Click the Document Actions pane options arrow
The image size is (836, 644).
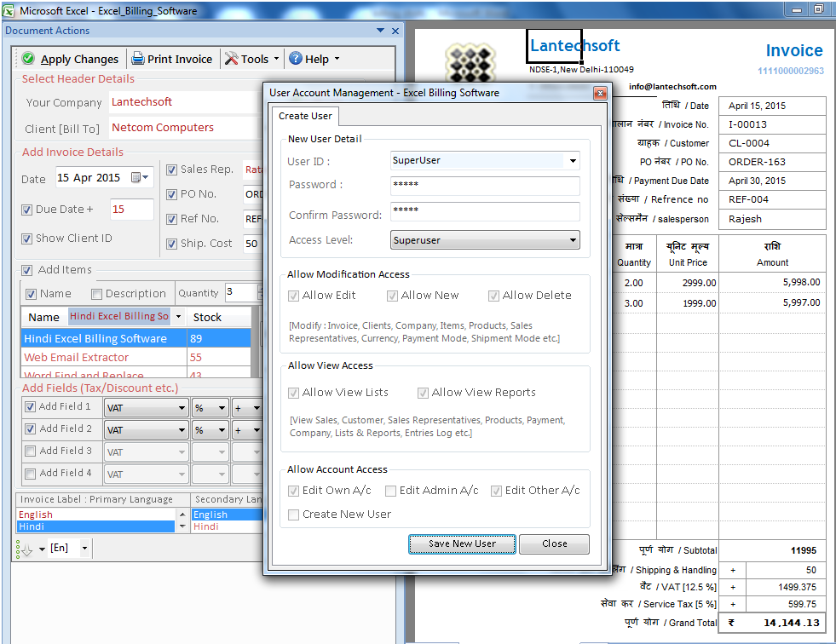(380, 31)
